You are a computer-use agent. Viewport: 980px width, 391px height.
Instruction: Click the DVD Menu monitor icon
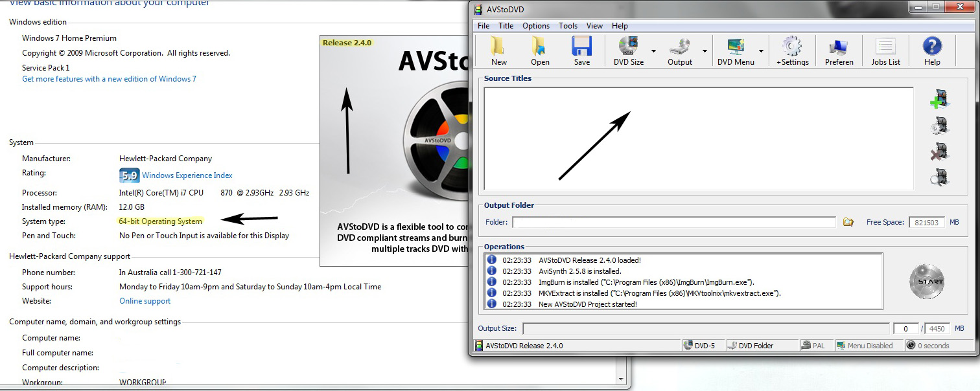pyautogui.click(x=735, y=47)
